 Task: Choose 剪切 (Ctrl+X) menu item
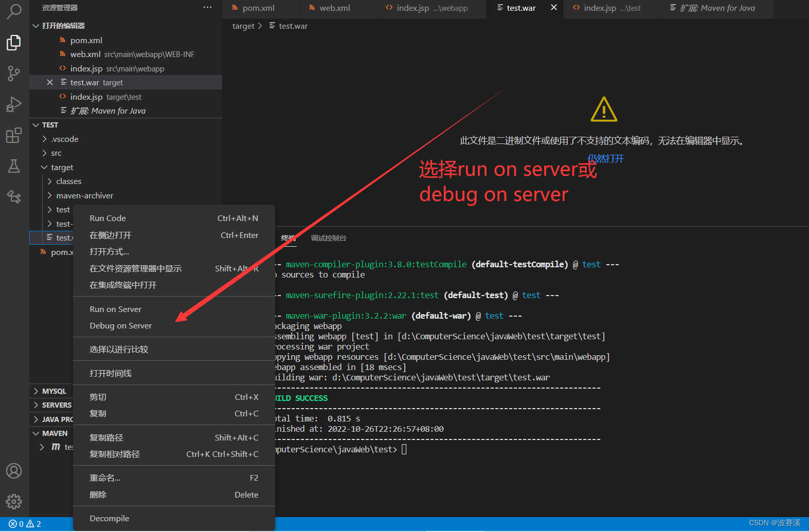[x=174, y=397]
